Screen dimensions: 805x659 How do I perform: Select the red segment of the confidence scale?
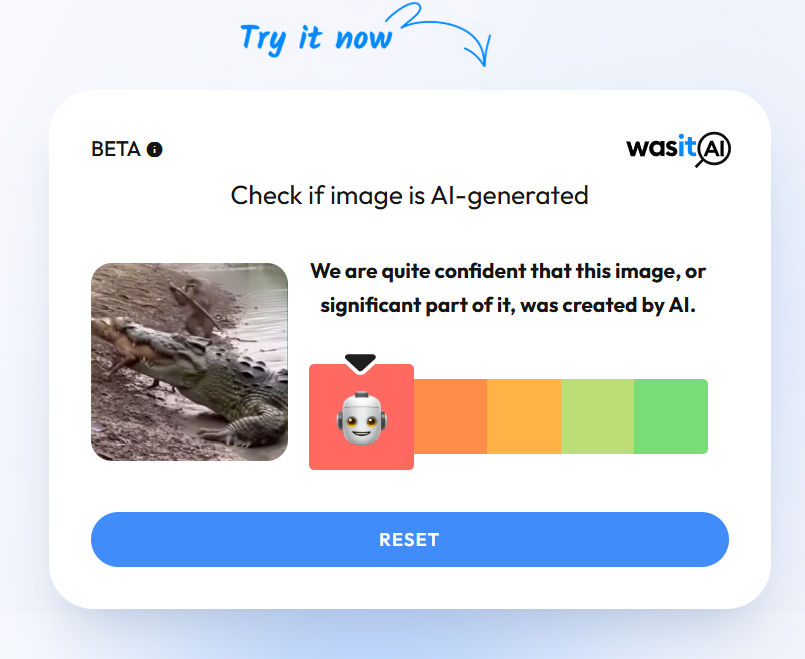tap(361, 417)
